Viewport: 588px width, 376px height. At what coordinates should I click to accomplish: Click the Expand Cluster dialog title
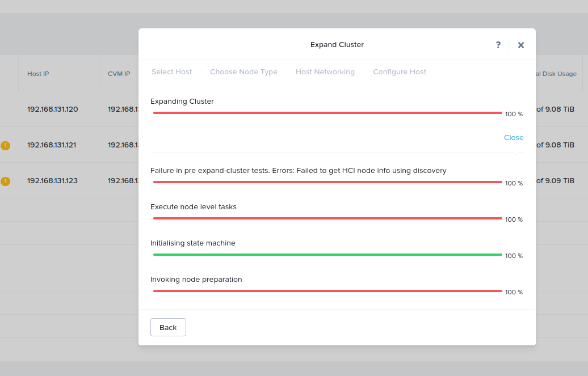337,45
